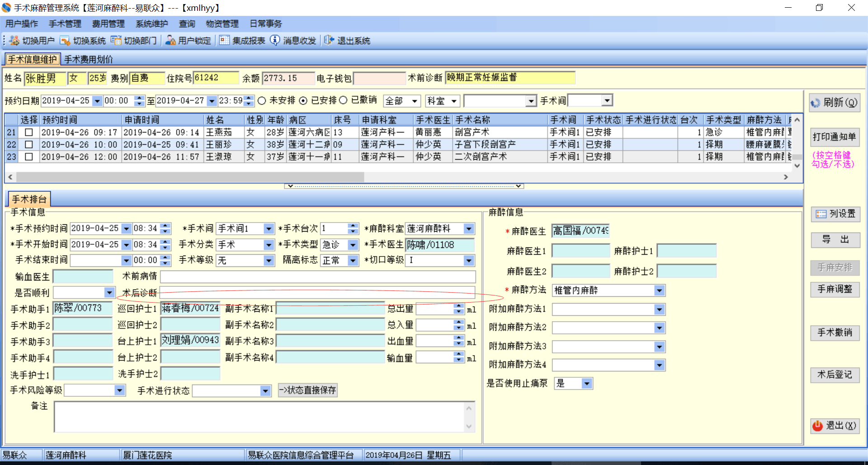Image resolution: width=868 pixels, height=465 pixels.
Task: Select the 手术排台 tab
Action: point(29,199)
